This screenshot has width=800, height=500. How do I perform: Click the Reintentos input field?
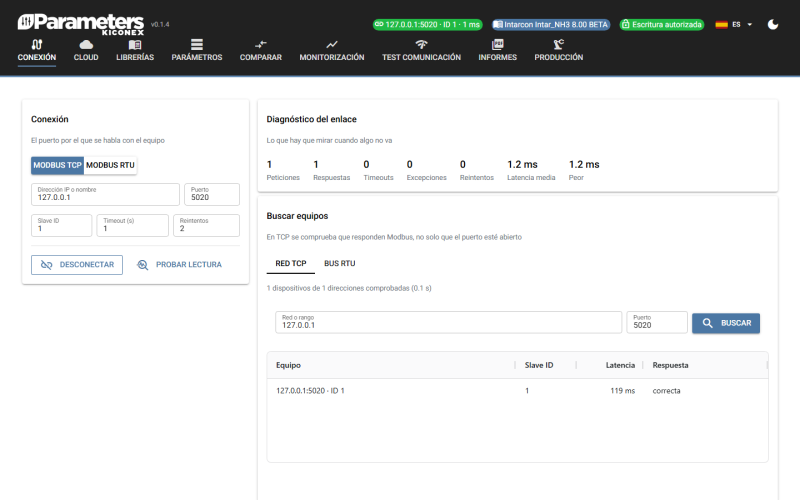point(206,226)
